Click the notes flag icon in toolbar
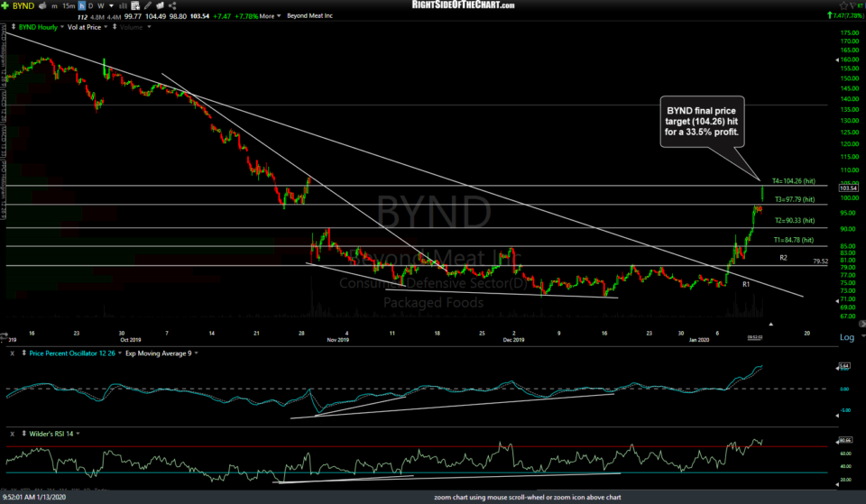 (x=161, y=6)
